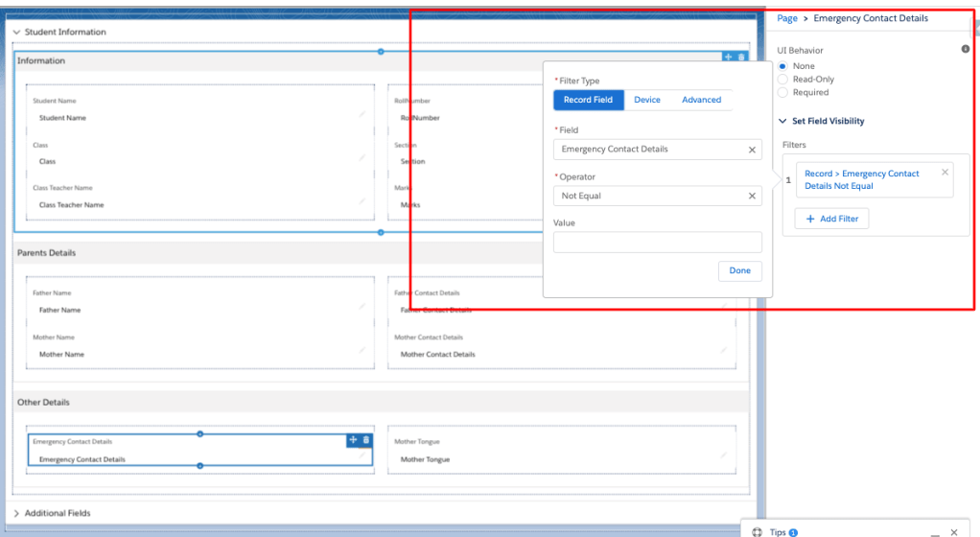The height and width of the screenshot is (537, 980).
Task: Expand the Additional Fields section
Action: click(16, 513)
